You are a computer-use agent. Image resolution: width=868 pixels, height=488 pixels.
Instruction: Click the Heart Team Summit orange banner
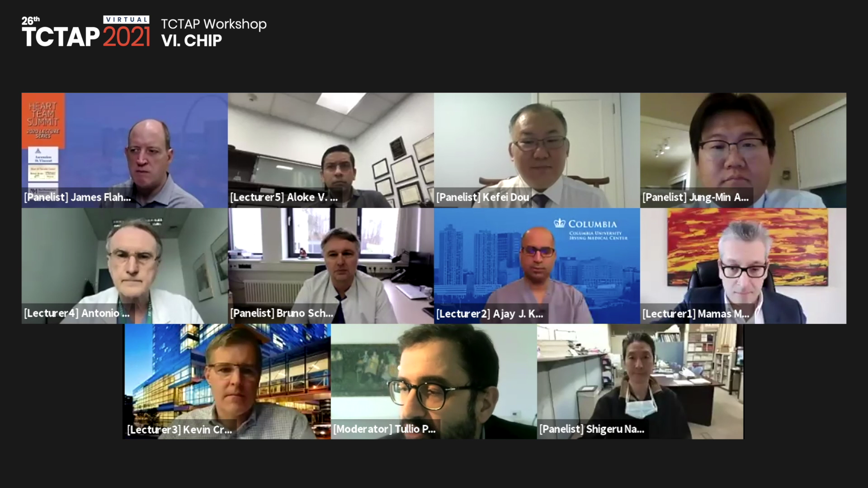[43, 121]
